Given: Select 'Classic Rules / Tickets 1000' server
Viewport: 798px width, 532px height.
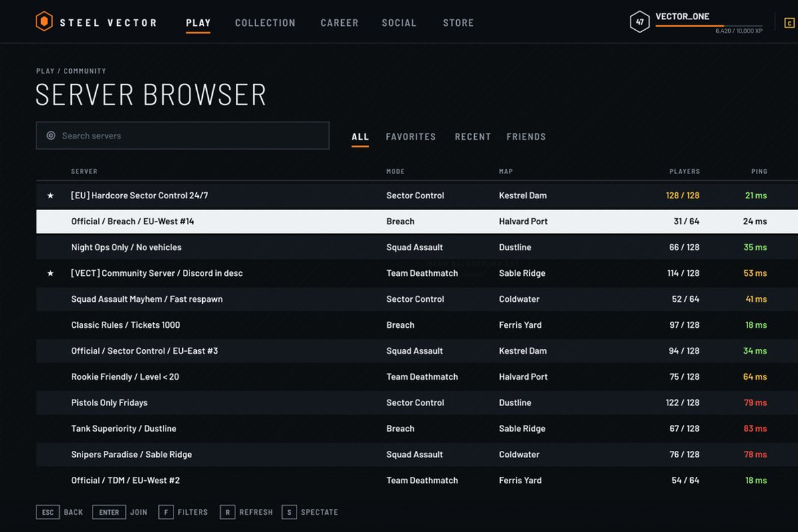Looking at the screenshot, I should 417,325.
